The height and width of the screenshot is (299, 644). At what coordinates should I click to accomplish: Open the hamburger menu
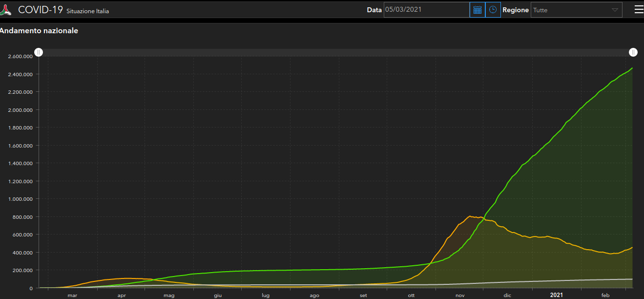click(x=638, y=10)
